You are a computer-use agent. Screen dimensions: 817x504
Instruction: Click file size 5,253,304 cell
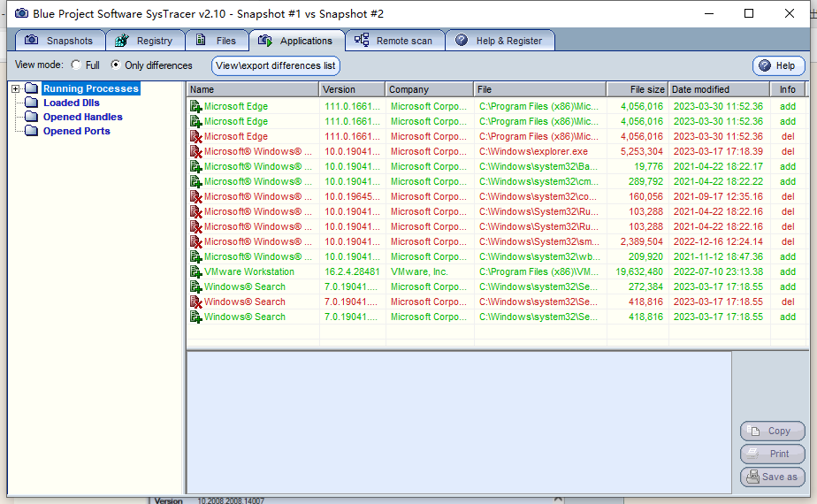(x=641, y=152)
